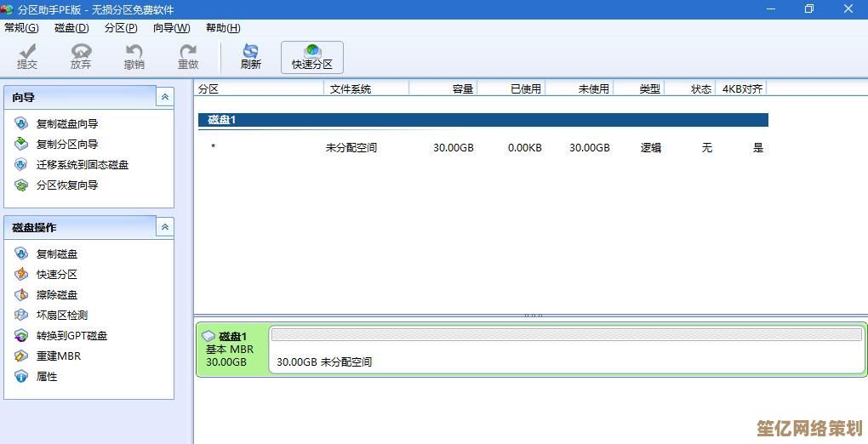Open the 磁盘(D) menu

(x=71, y=28)
